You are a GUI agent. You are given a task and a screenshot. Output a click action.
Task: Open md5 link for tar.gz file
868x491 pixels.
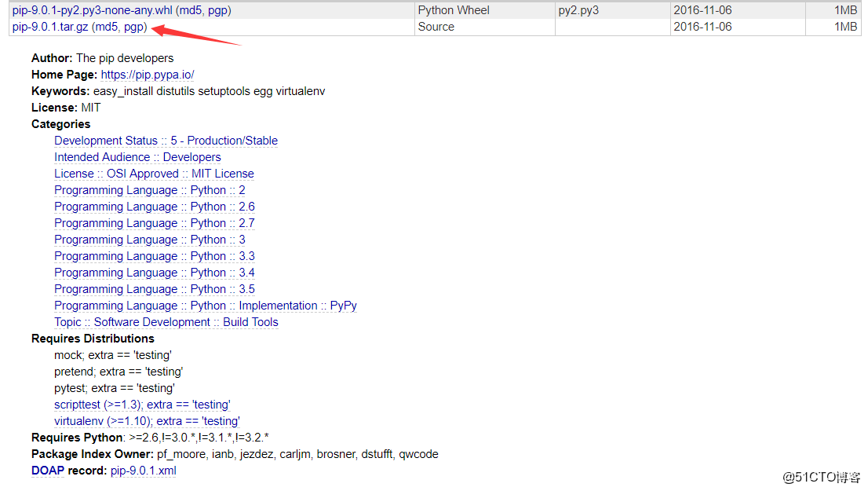[108, 27]
